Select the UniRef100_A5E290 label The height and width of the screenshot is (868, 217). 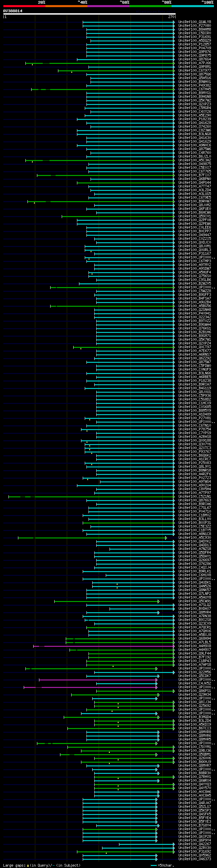tap(195, 115)
